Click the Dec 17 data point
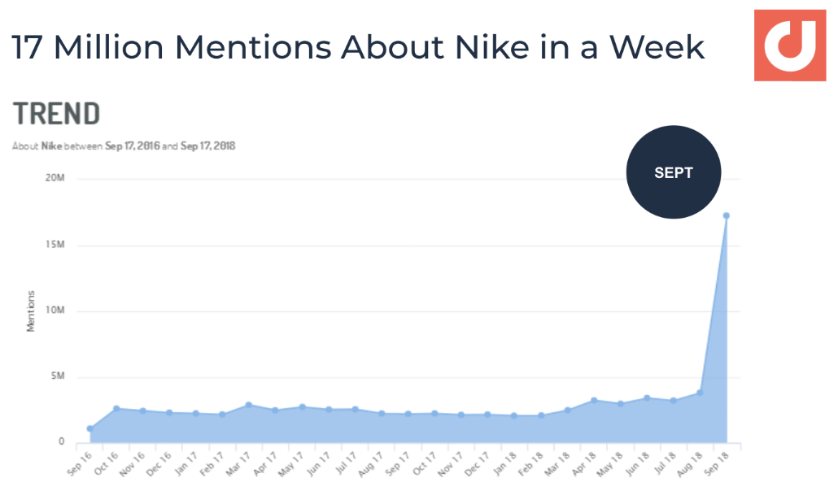This screenshot has height=504, width=838. [x=487, y=415]
